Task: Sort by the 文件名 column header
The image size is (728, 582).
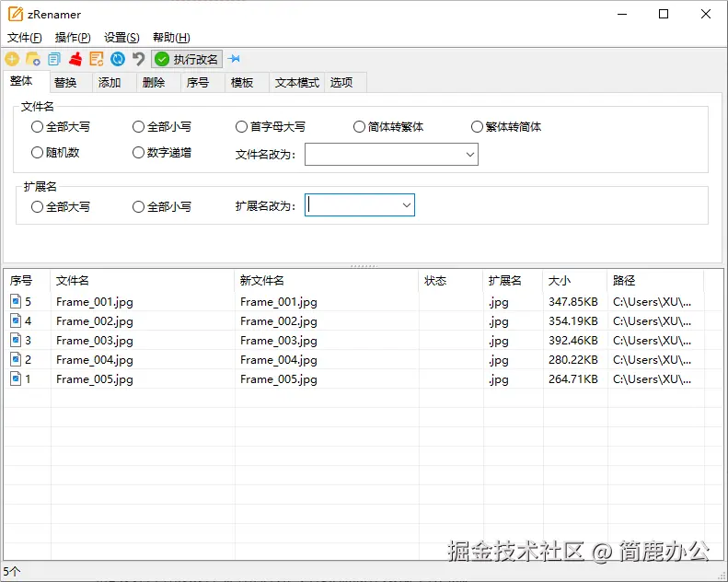Action: click(x=142, y=281)
